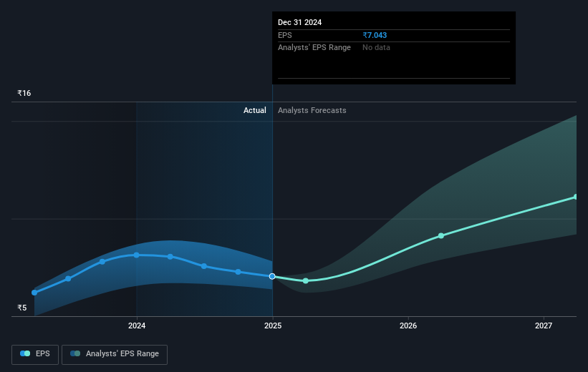Click the Actual section label

255,110
